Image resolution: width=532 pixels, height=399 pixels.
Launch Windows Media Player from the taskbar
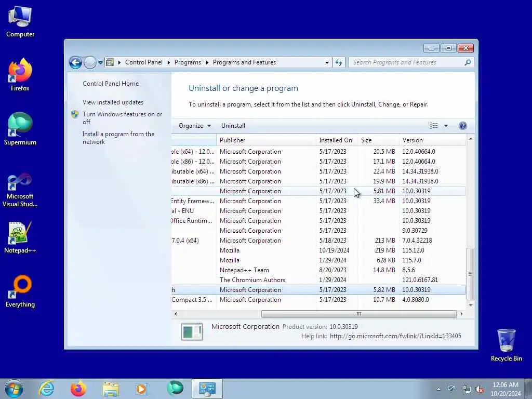coord(141,389)
